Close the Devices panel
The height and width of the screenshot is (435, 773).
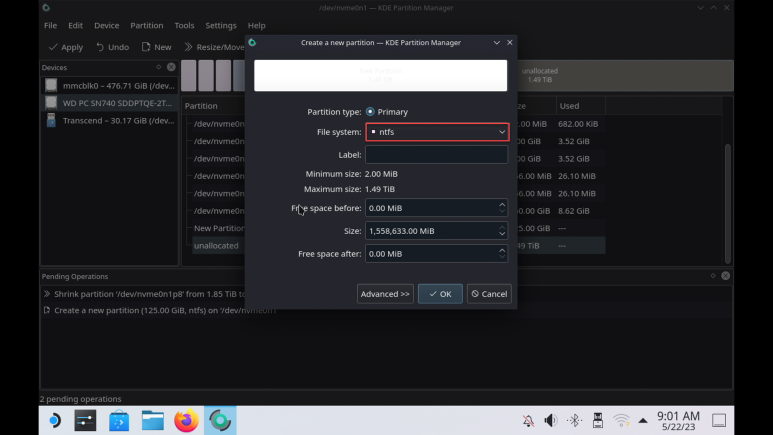pos(171,67)
